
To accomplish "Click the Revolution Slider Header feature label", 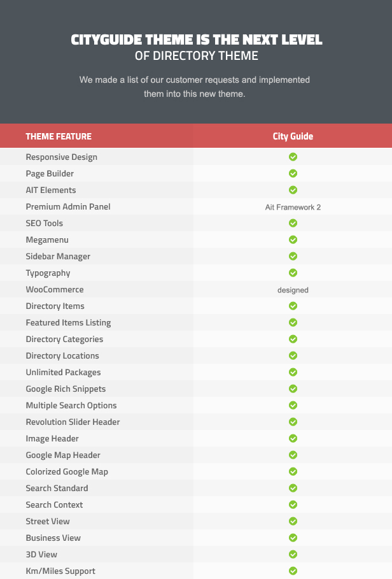I will tap(73, 422).
